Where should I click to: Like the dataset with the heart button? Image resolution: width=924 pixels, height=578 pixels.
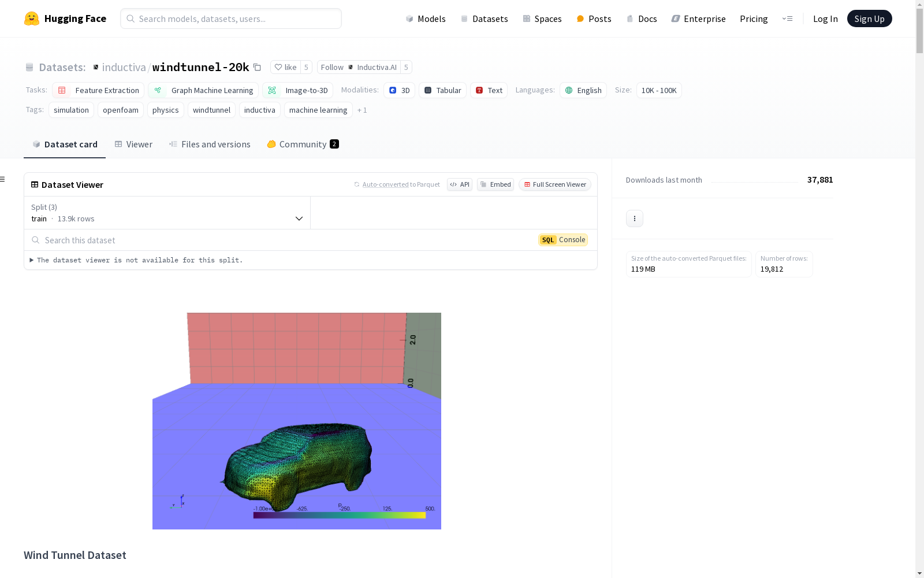tap(285, 67)
